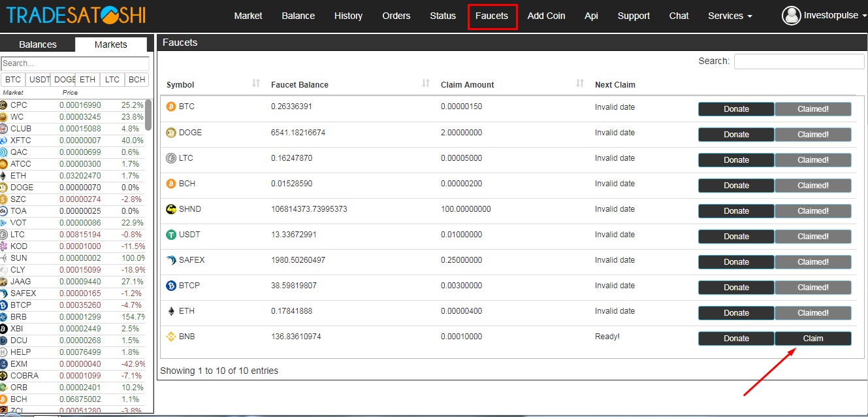Filter markets by BCH base
The width and height of the screenshot is (868, 417).
click(x=137, y=80)
